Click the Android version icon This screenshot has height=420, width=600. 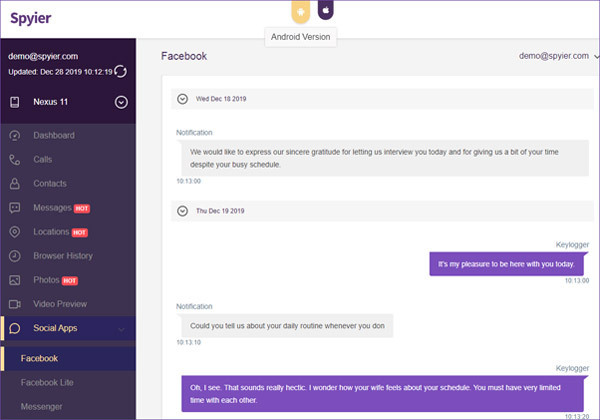coord(298,11)
